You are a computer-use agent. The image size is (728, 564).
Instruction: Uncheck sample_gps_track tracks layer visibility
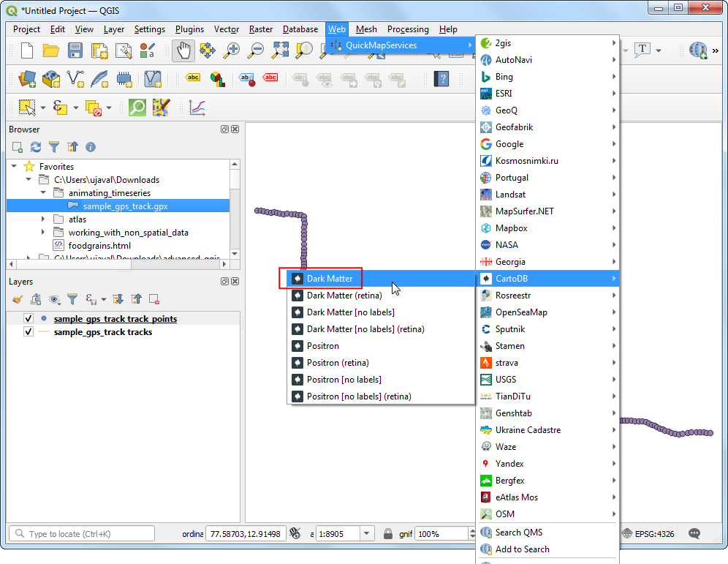point(29,331)
